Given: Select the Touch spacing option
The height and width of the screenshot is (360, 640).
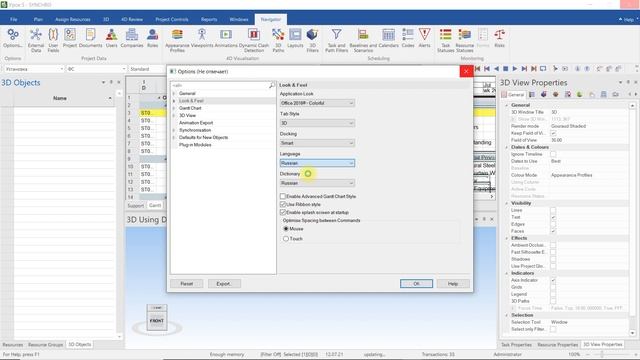Looking at the screenshot, I should click(x=286, y=239).
